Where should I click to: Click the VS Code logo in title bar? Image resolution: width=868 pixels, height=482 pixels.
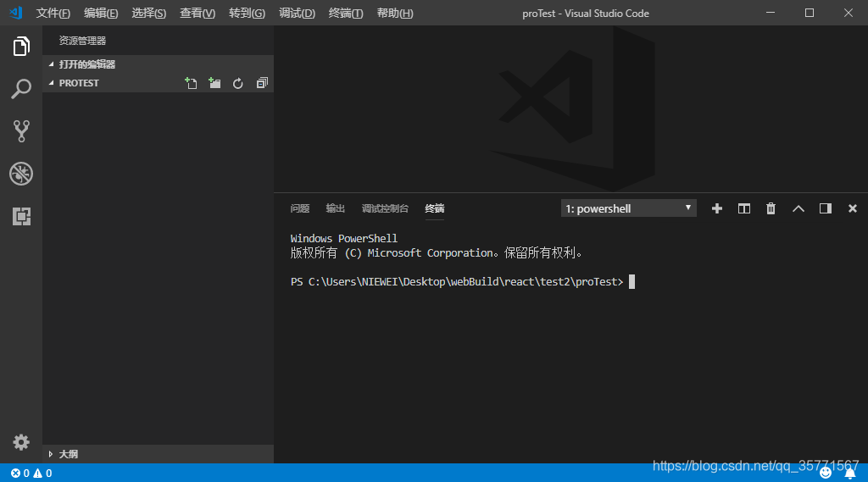(15, 13)
